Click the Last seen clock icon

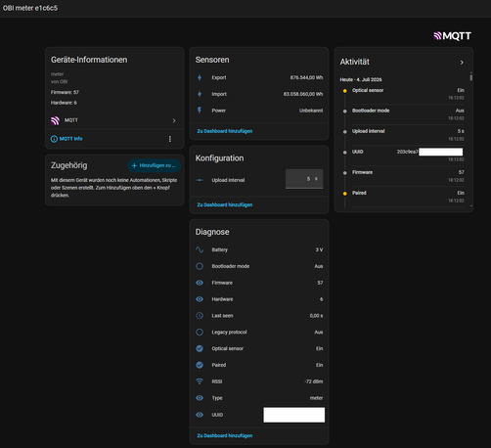200,316
